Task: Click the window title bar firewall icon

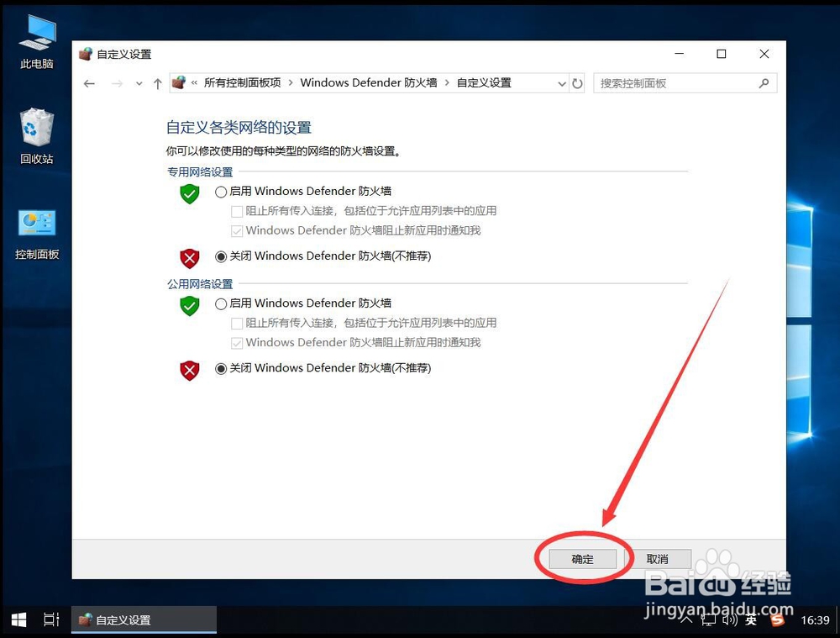Action: coord(86,54)
